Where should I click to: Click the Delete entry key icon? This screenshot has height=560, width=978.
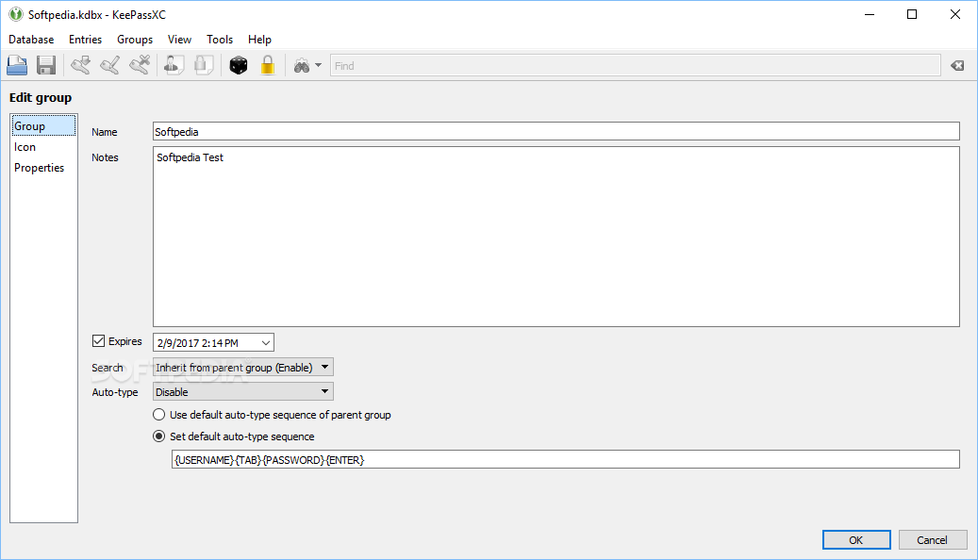(140, 65)
